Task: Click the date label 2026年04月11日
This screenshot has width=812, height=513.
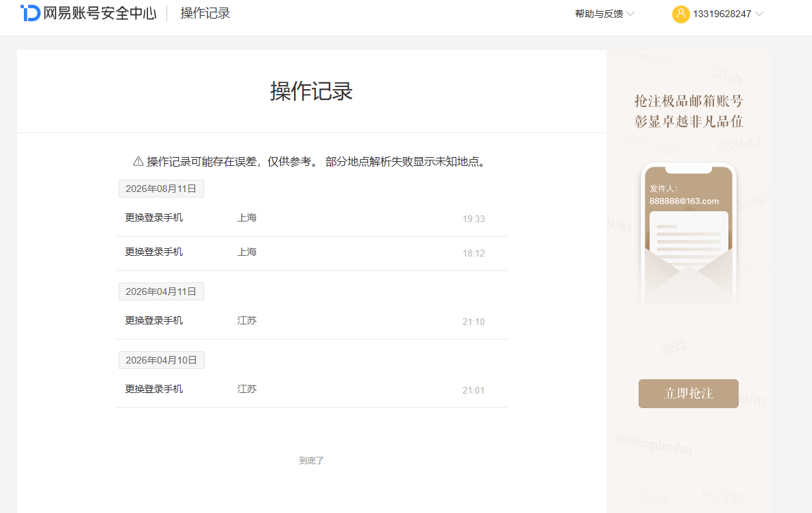Action: tap(161, 291)
